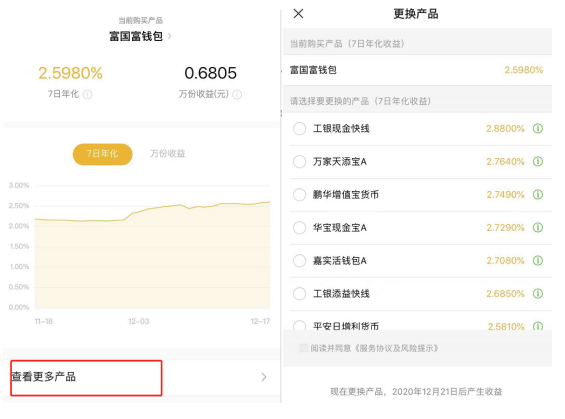565x419 pixels.
Task: Click the 2.7290% yield value
Action: point(505,228)
